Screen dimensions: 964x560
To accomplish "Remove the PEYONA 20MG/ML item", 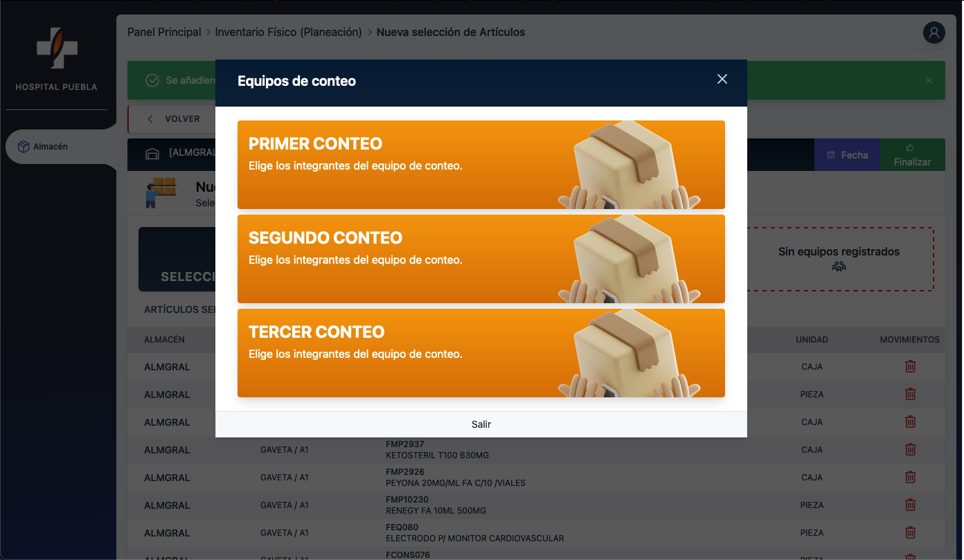I will [x=910, y=478].
